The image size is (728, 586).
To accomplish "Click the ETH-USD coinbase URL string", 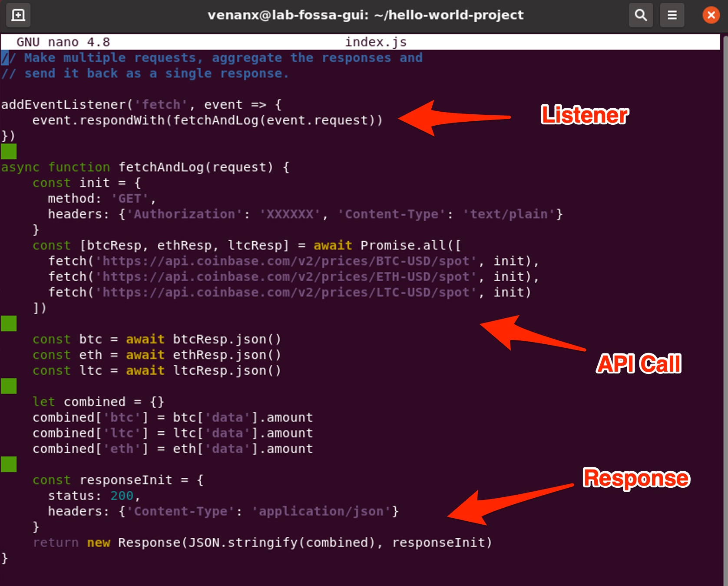I will [286, 277].
